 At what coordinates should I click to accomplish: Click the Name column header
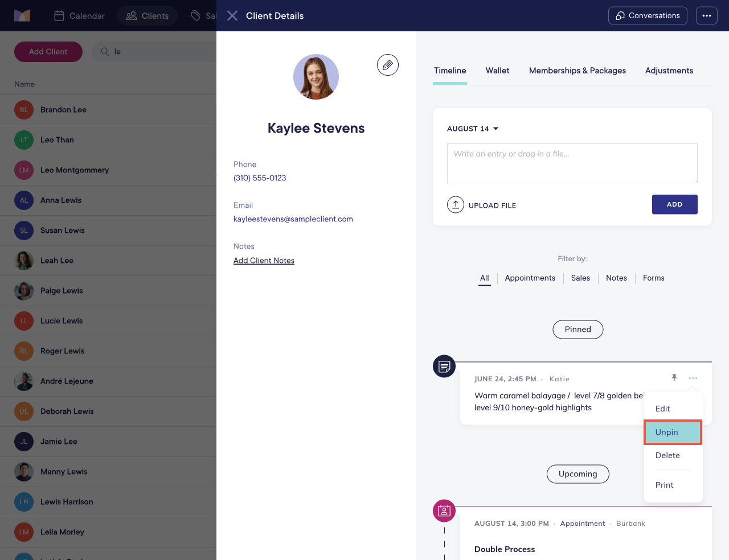24,84
